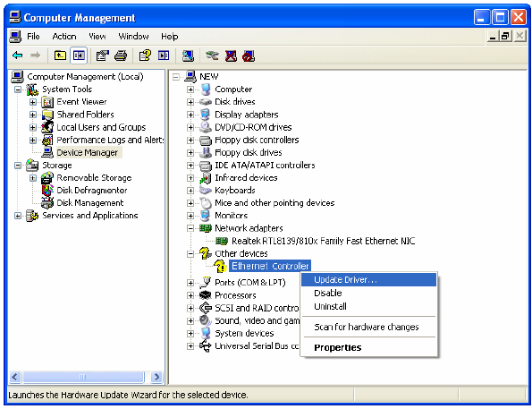Expand the Display adapters node
Screen dimensions: 532x409
(190, 115)
